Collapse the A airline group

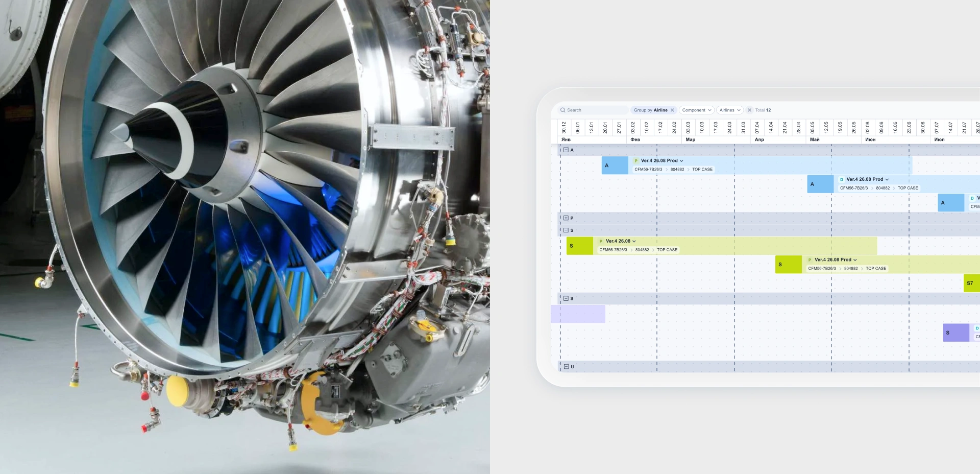tap(566, 150)
